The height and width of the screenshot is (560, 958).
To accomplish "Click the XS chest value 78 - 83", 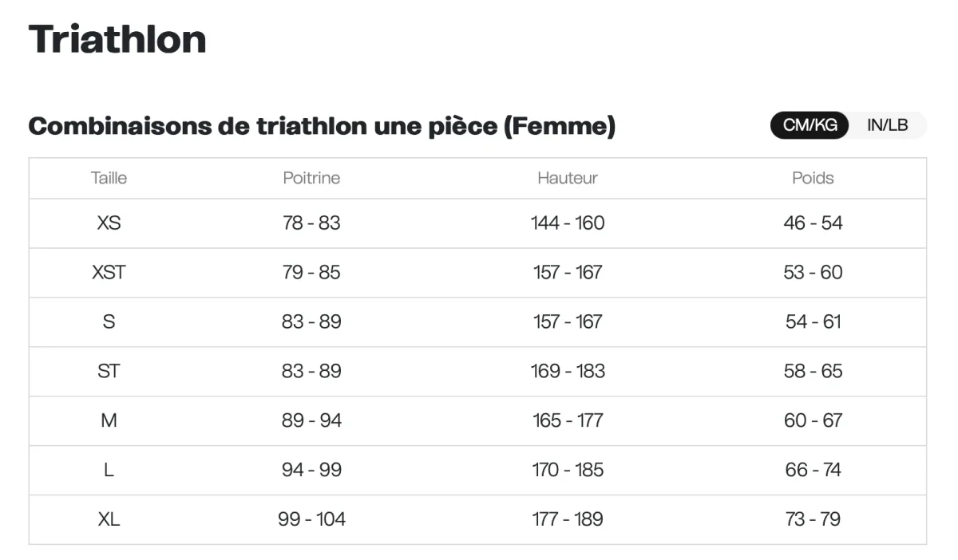I will pyautogui.click(x=311, y=223).
